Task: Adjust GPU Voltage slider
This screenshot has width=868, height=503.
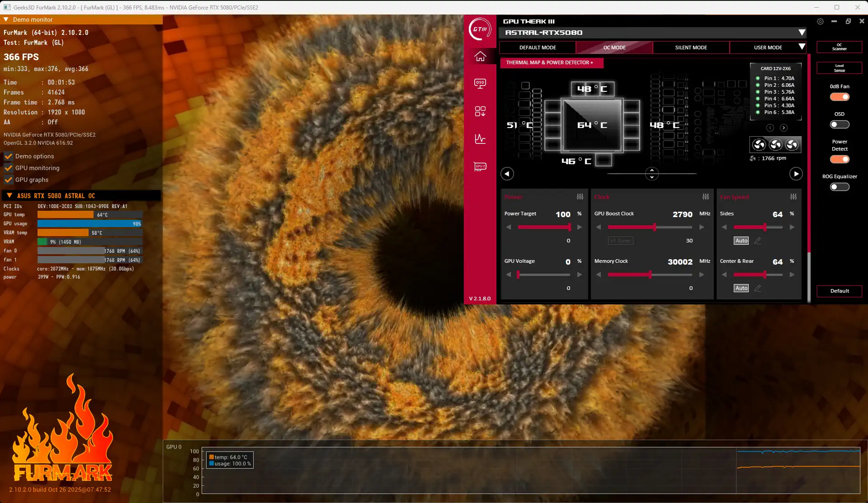Action: tap(544, 275)
